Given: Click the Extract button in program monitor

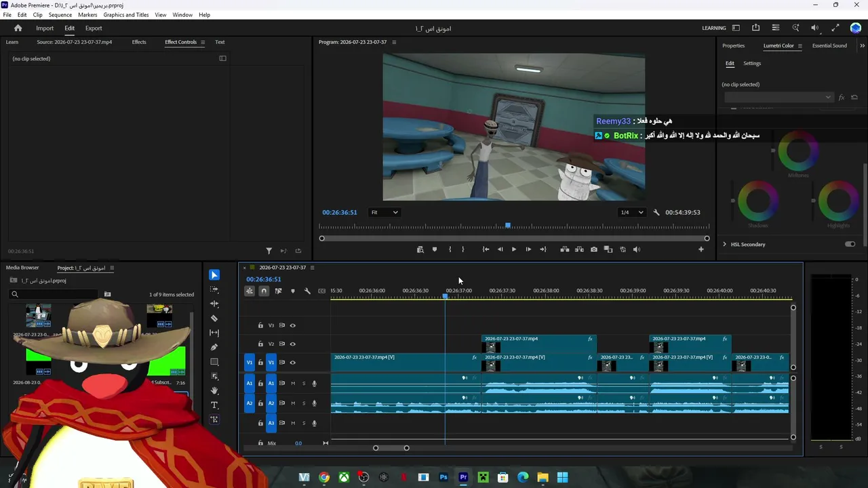Looking at the screenshot, I should 579,249.
